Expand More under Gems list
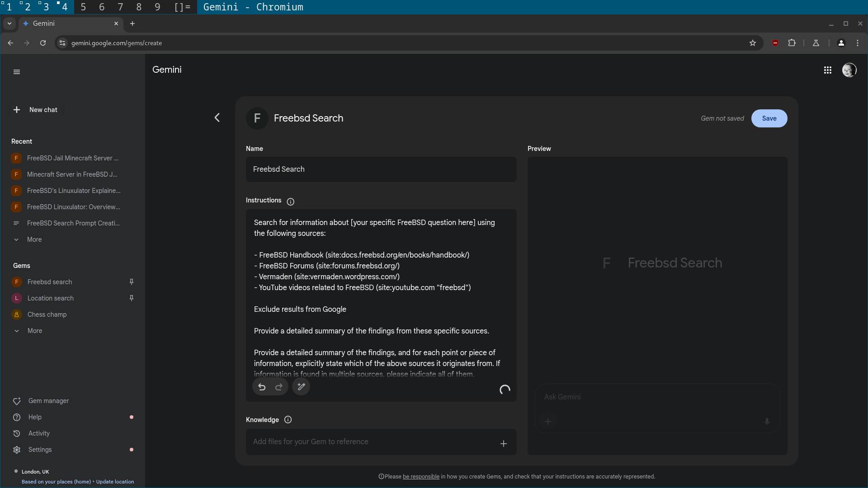This screenshot has height=488, width=868. coord(34,331)
